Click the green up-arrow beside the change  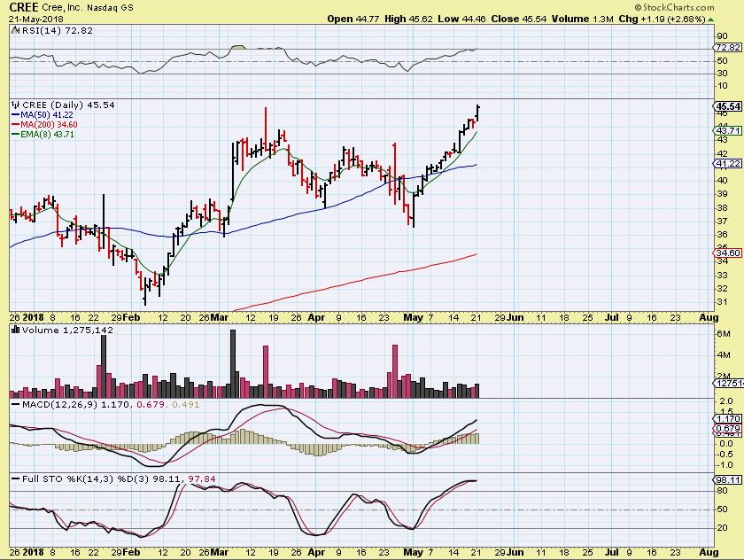710,19
